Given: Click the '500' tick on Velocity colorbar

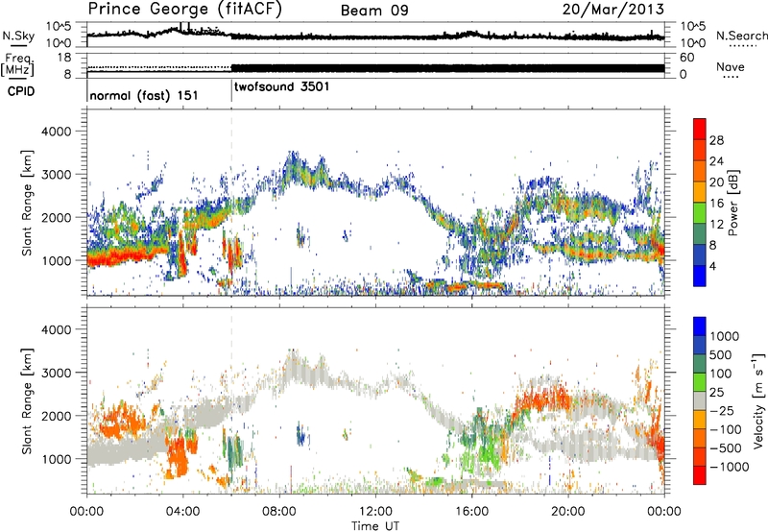Looking at the screenshot, I should [721, 355].
